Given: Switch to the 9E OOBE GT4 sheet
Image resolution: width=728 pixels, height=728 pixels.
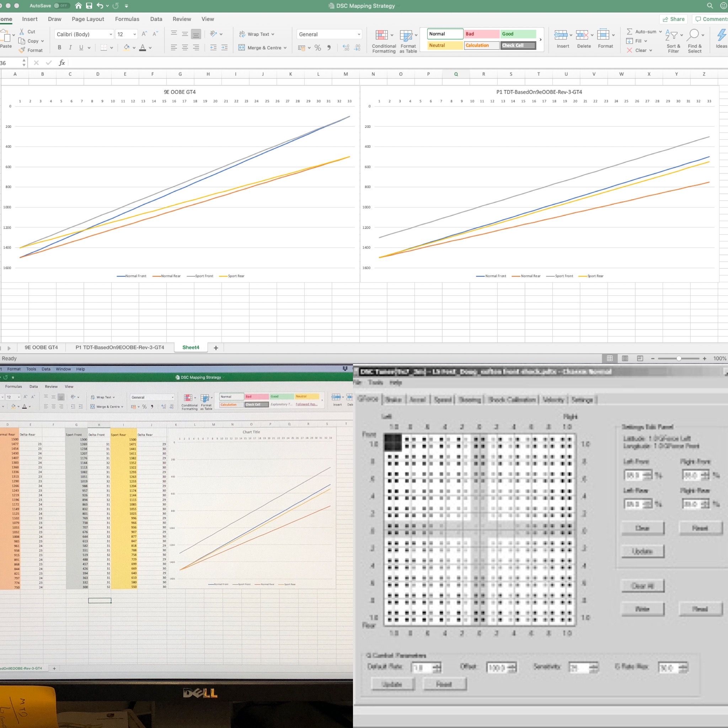Looking at the screenshot, I should [42, 347].
